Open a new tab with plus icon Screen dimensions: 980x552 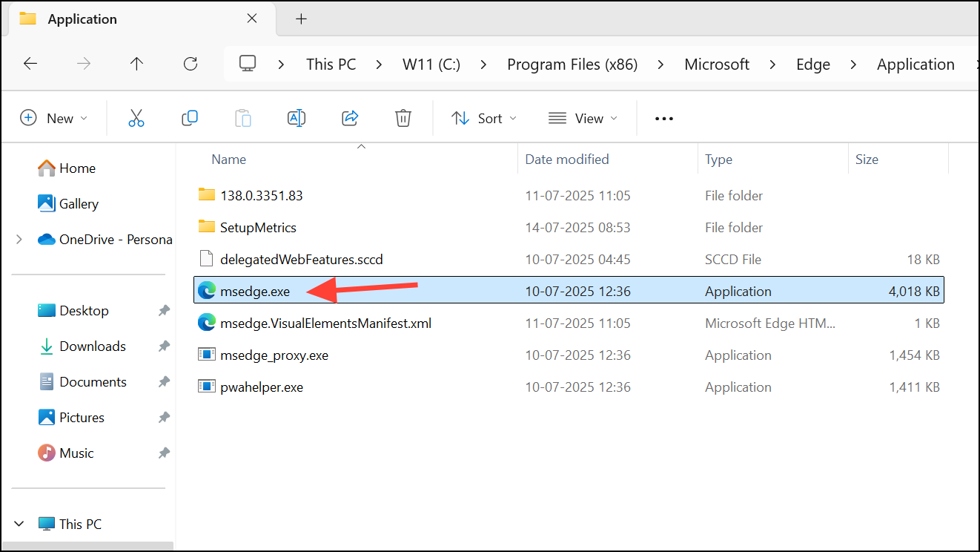pos(301,19)
